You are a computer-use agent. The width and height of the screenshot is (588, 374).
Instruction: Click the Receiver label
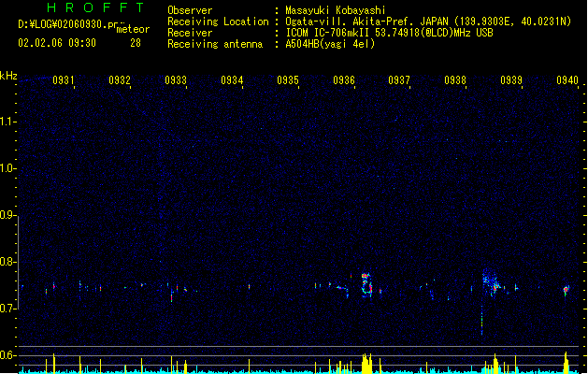pyautogui.click(x=190, y=33)
